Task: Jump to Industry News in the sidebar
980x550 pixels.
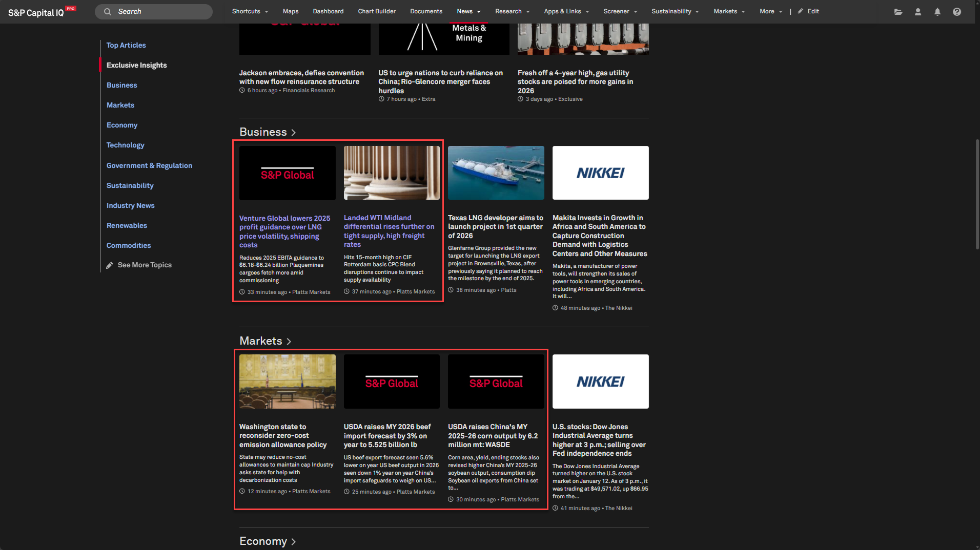Action: click(x=131, y=205)
